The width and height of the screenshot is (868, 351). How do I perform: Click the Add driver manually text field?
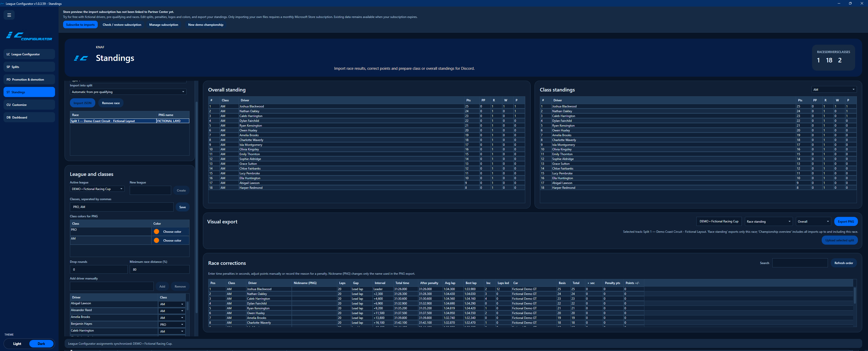(112, 286)
